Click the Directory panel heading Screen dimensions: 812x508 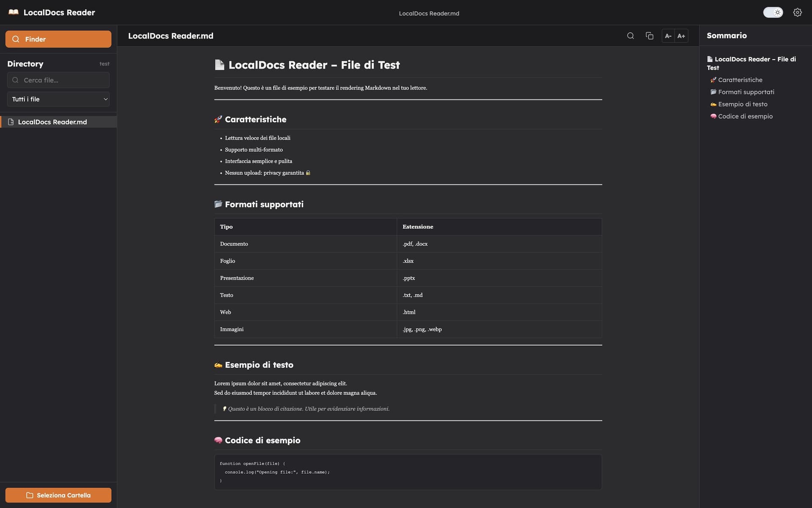25,64
